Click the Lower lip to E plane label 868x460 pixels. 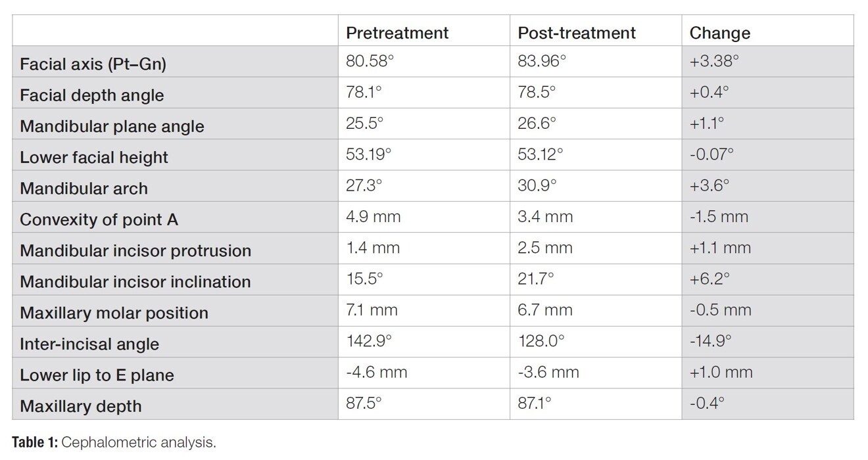(x=97, y=375)
